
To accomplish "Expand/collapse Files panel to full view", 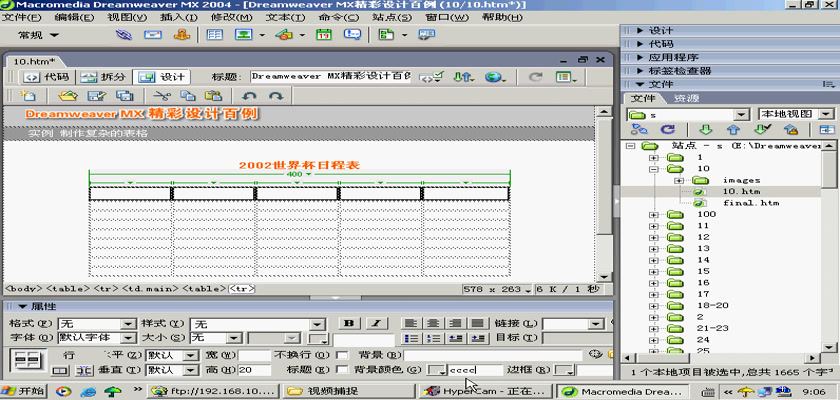I will pos(827,129).
